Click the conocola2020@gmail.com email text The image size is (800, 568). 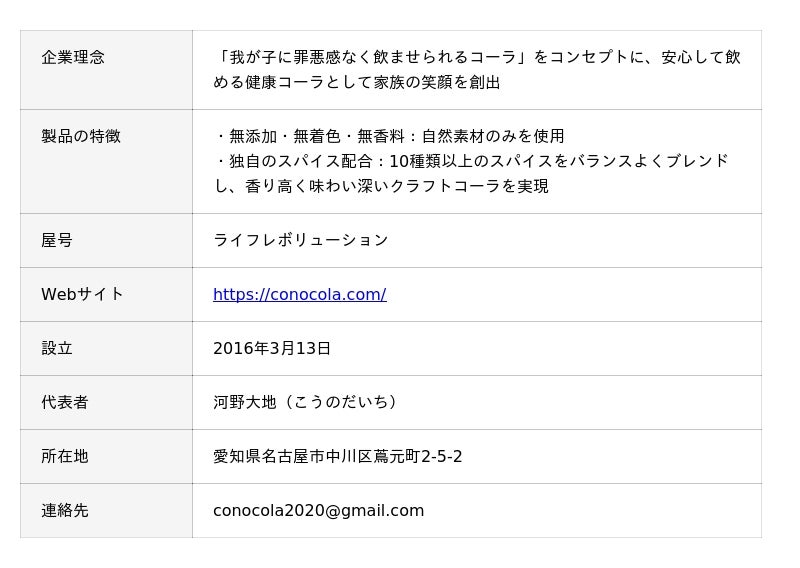pos(318,510)
